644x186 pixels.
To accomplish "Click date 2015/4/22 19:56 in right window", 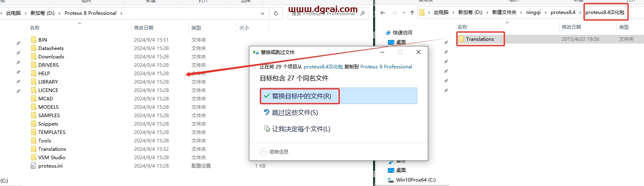I will pos(581,39).
